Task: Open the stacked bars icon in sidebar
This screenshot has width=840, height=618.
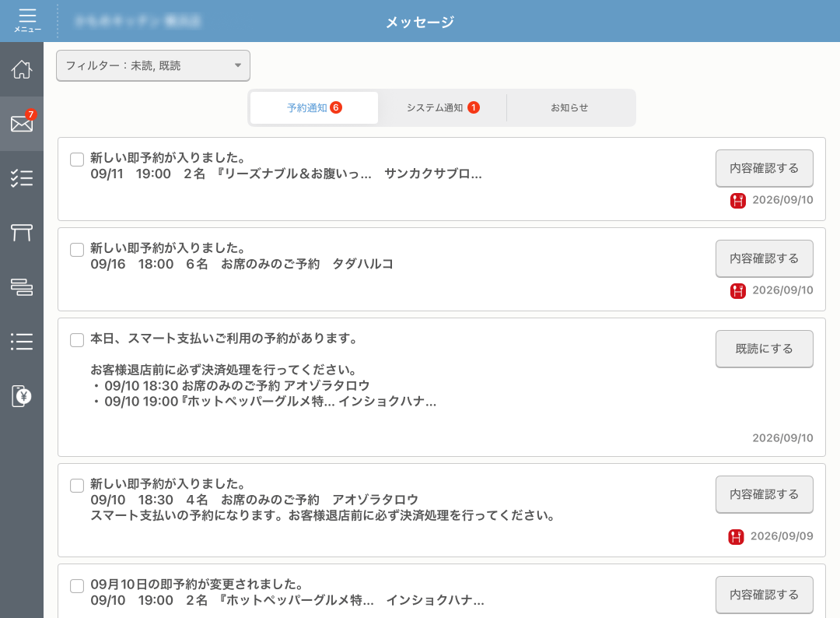Action: (x=22, y=287)
